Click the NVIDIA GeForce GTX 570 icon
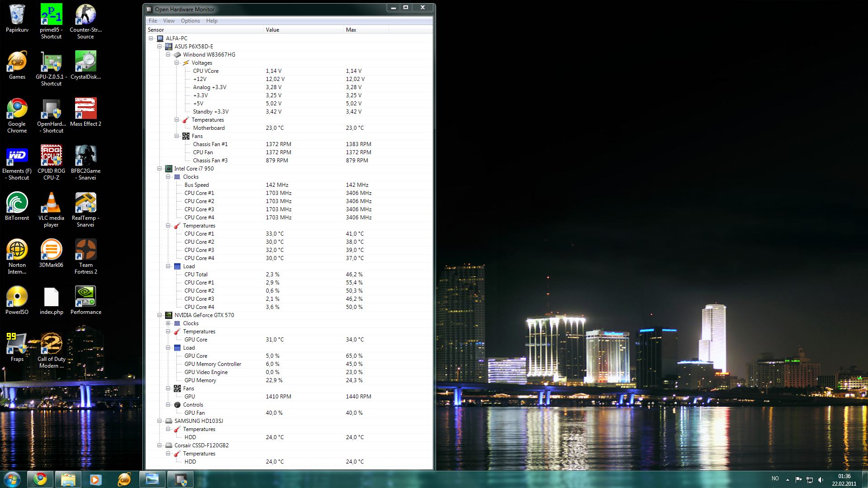Image resolution: width=868 pixels, height=488 pixels. 169,315
